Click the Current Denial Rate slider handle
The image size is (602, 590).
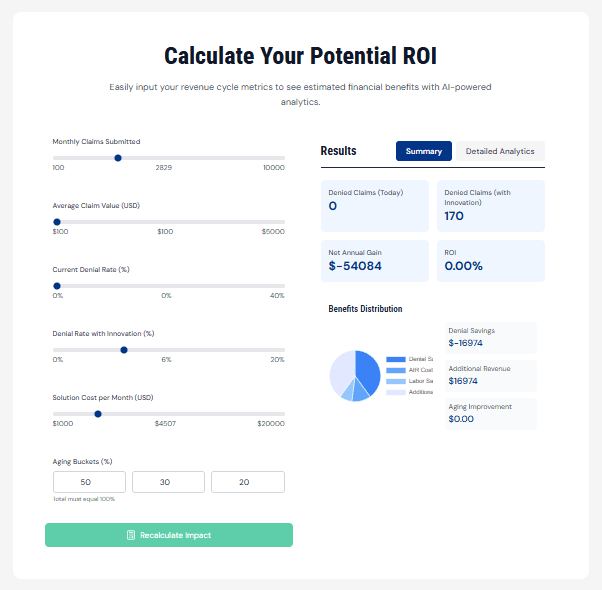(x=57, y=286)
